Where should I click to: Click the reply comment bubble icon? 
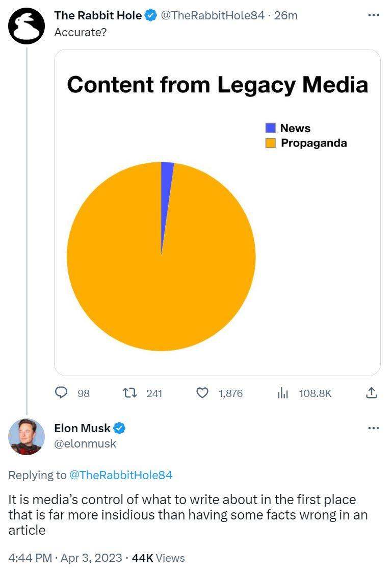[x=61, y=392]
